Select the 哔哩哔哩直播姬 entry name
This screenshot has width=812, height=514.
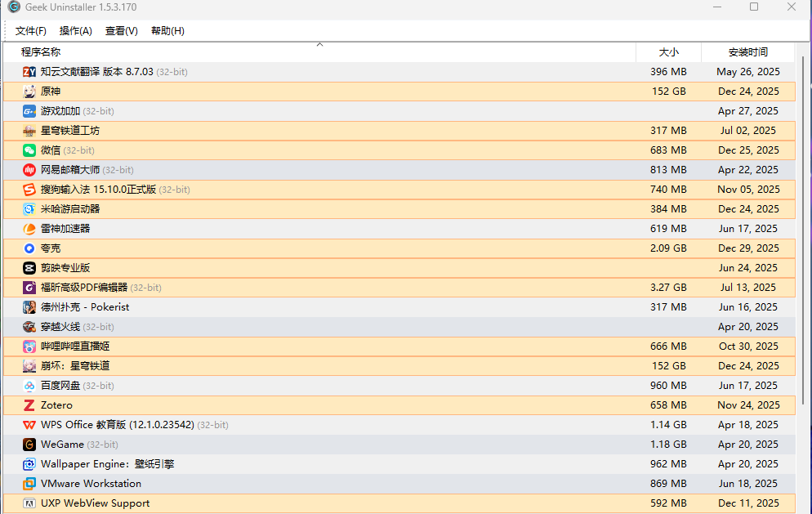(x=75, y=346)
